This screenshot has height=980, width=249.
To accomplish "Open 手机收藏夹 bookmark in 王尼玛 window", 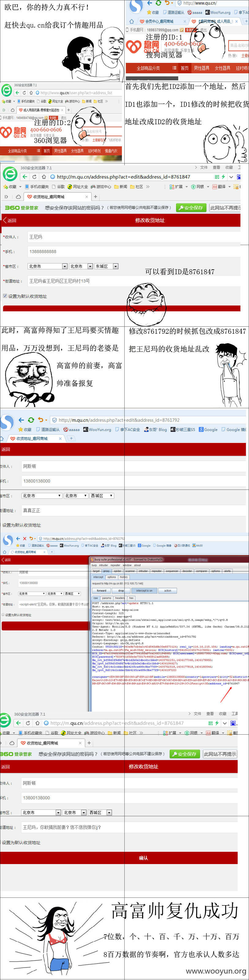I will (x=37, y=187).
